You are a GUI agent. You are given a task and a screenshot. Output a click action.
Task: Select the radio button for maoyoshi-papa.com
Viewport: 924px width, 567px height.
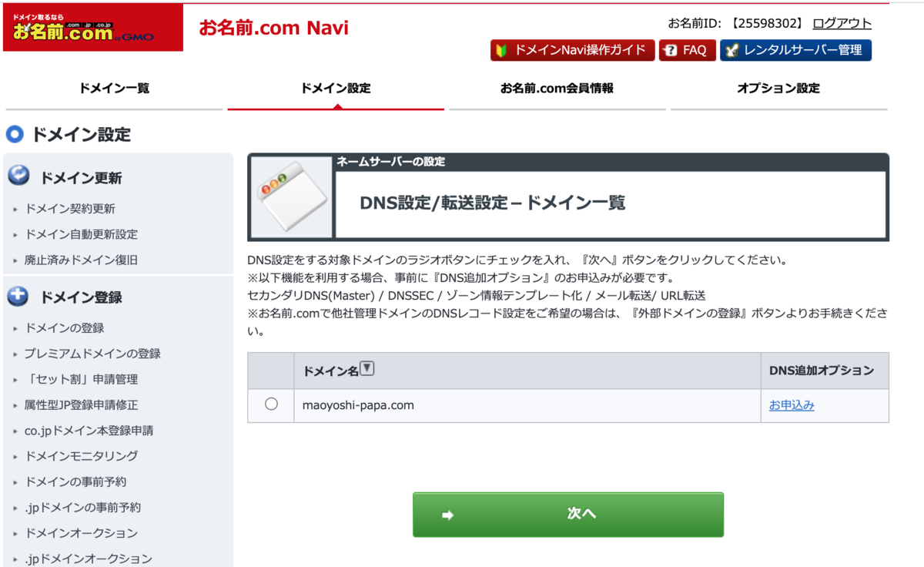point(270,404)
